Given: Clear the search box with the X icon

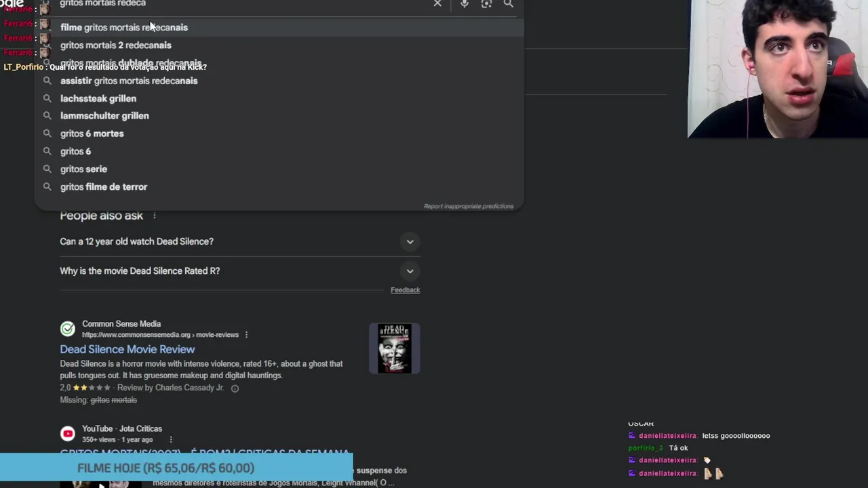Looking at the screenshot, I should (x=437, y=3).
